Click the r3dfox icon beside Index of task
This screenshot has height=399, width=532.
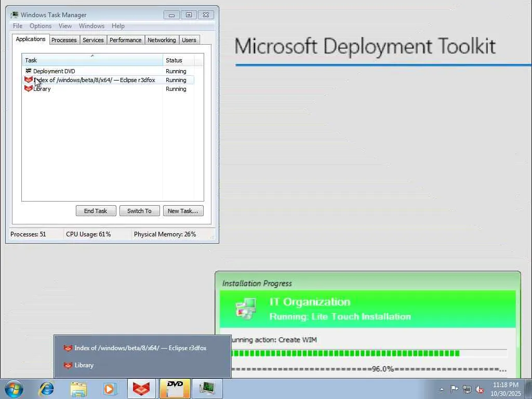tap(28, 79)
